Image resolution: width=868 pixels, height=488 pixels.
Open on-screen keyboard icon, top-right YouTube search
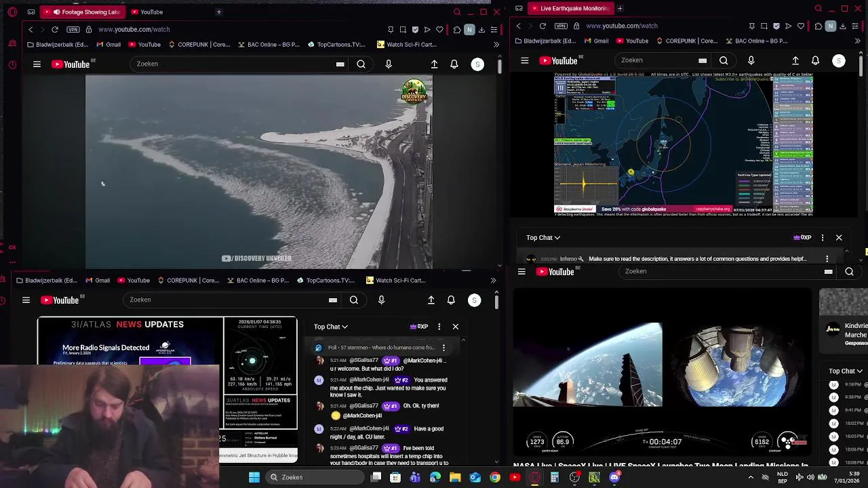point(703,60)
